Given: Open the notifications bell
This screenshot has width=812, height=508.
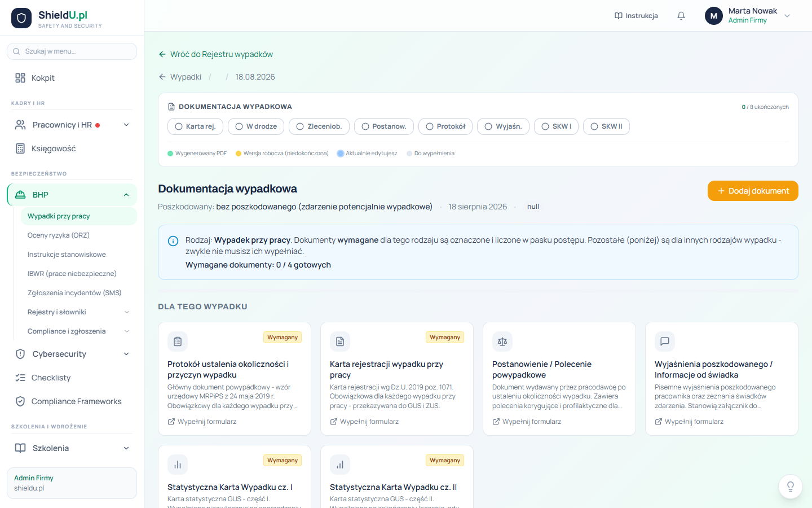Looking at the screenshot, I should point(681,16).
